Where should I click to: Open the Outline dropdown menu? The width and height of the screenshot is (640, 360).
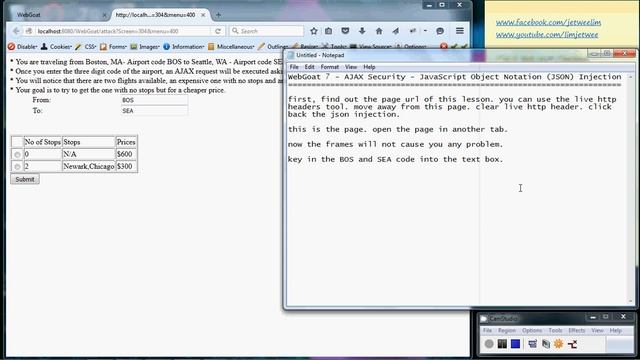click(273, 47)
